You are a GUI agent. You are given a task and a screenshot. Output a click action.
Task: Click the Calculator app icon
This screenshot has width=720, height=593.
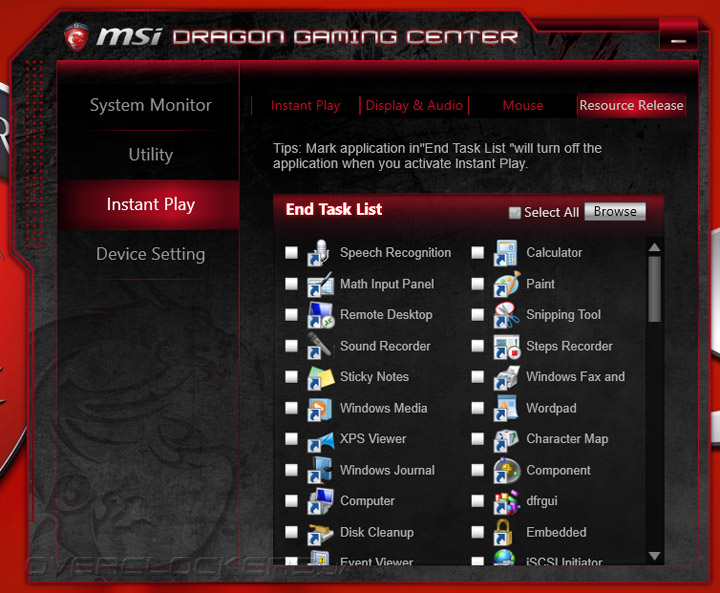coord(506,253)
